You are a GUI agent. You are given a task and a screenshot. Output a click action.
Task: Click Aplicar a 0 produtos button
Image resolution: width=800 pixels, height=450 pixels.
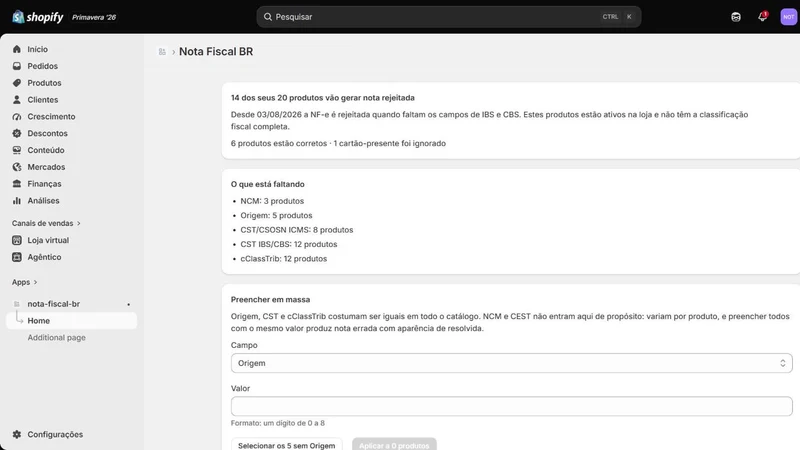(x=394, y=445)
